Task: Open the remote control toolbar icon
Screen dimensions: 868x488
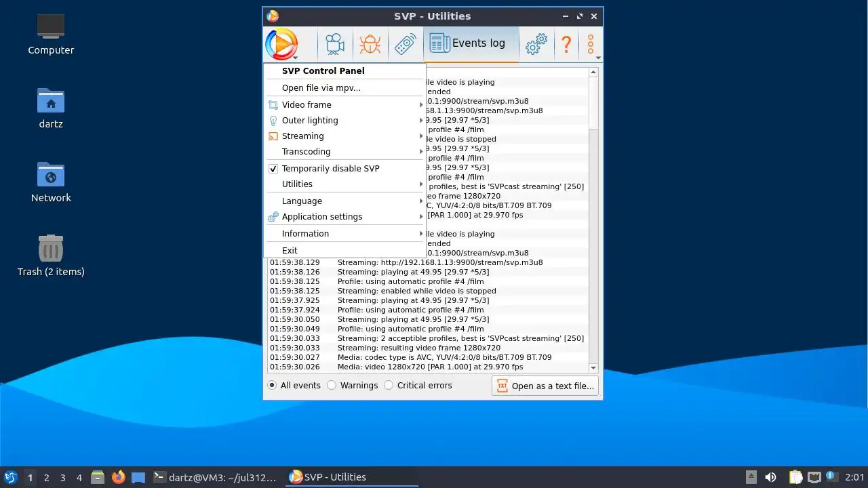Action: click(405, 45)
